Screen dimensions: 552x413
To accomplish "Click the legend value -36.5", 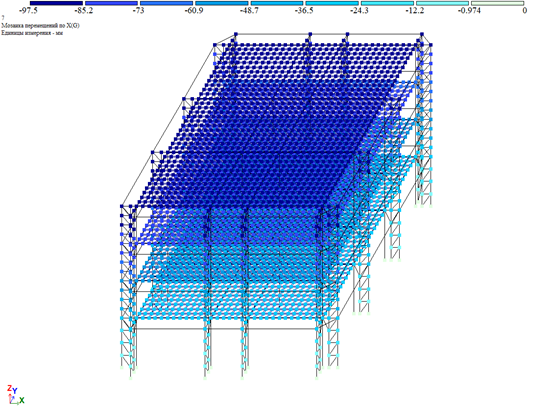I will click(x=304, y=11).
